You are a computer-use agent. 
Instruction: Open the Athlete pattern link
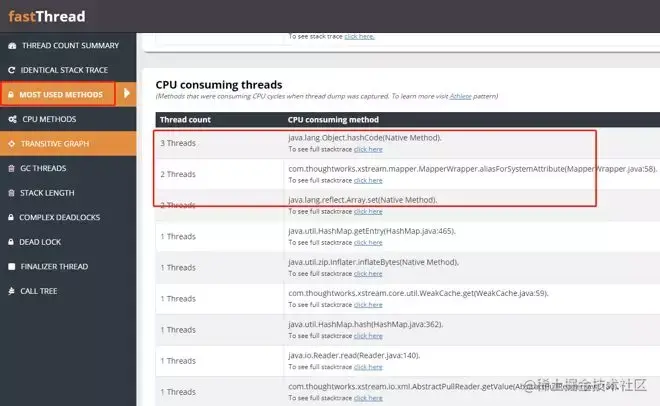coord(460,96)
